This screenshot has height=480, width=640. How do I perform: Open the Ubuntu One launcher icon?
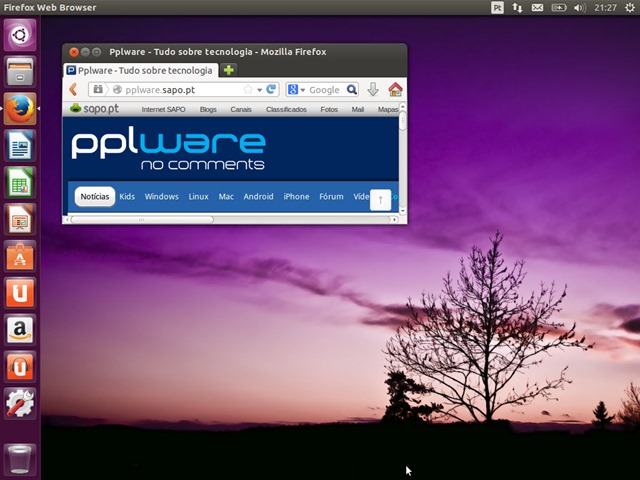click(20, 293)
